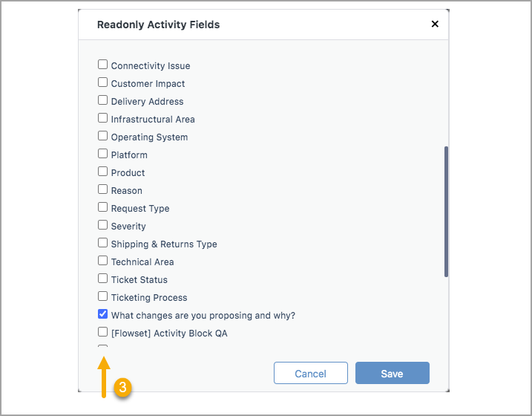Screen dimensions: 532x416
Task: Tick the Severity checkbox
Action: (102, 225)
